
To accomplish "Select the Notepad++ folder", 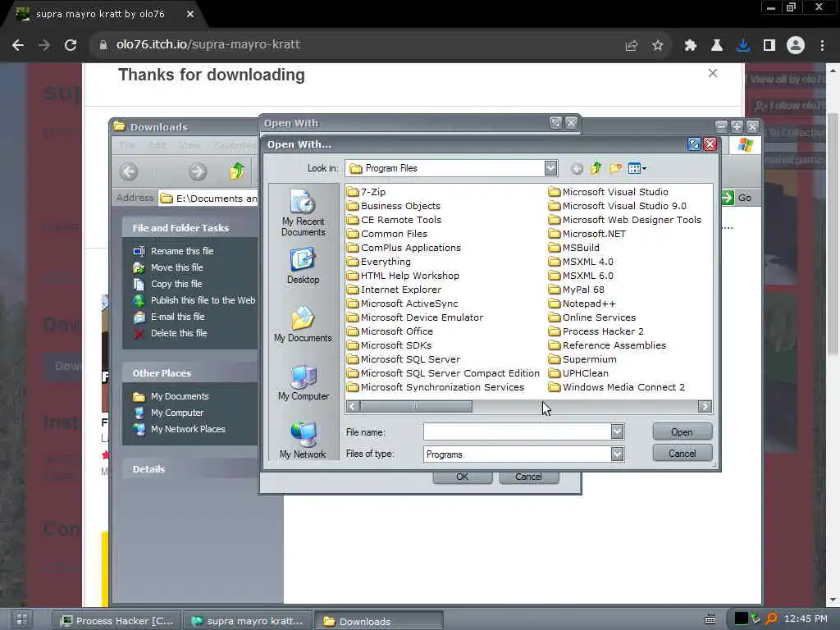I will click(x=582, y=304).
